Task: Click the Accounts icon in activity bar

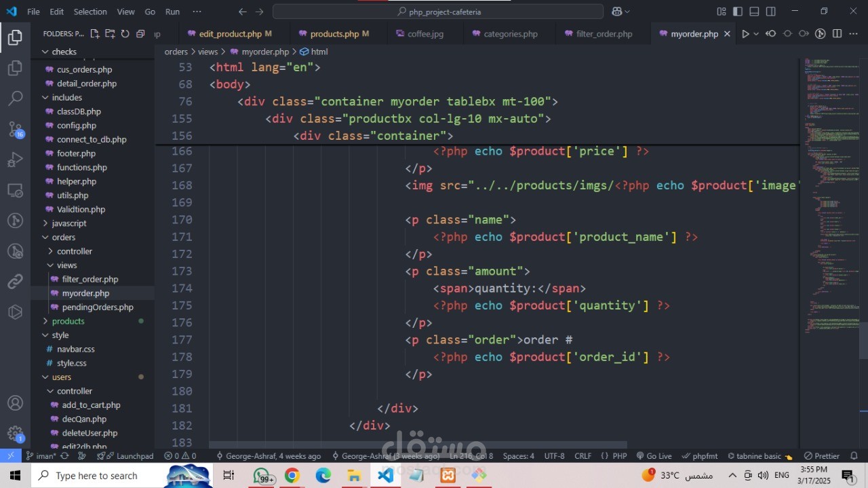Action: [15, 403]
